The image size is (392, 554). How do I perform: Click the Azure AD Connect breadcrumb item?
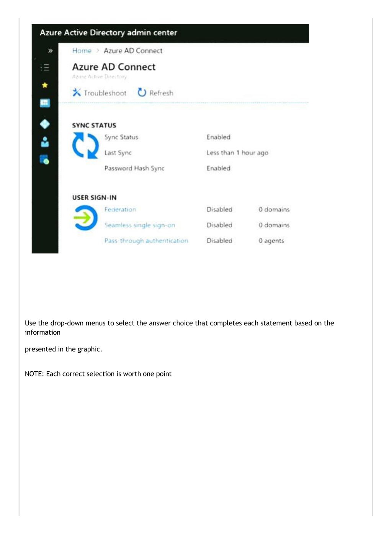click(133, 51)
